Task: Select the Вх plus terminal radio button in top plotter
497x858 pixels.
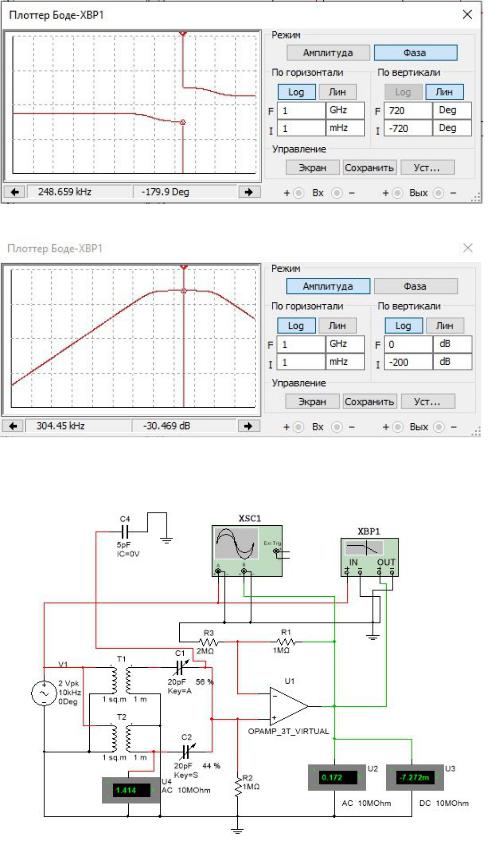Action: point(299,193)
